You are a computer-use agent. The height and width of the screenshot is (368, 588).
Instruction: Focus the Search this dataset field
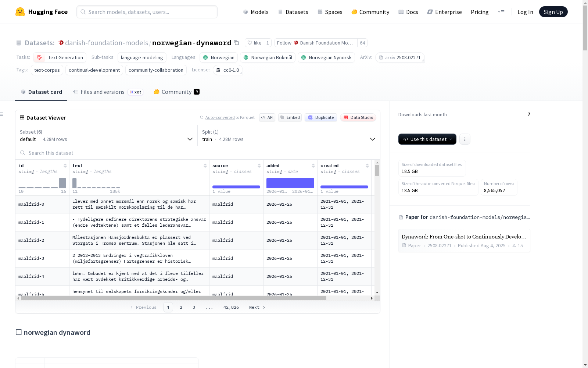click(x=198, y=153)
